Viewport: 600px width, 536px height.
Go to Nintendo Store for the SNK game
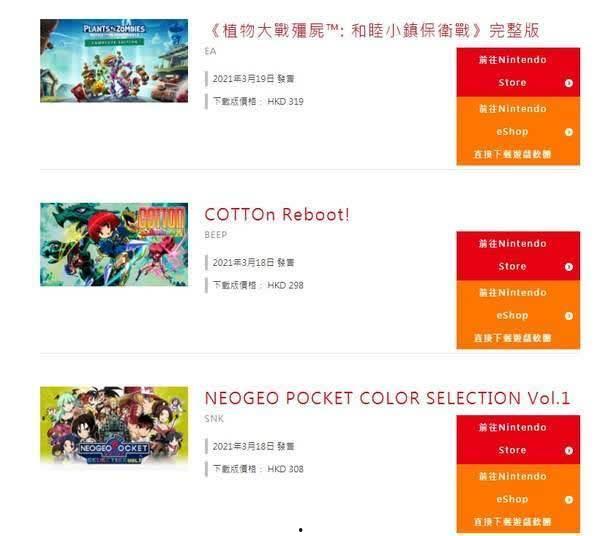click(518, 440)
